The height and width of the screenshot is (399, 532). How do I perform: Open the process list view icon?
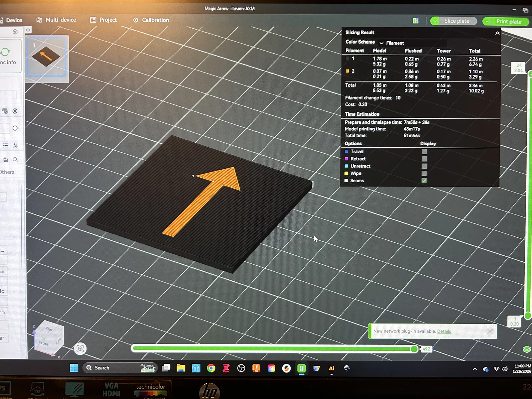(x=5, y=146)
